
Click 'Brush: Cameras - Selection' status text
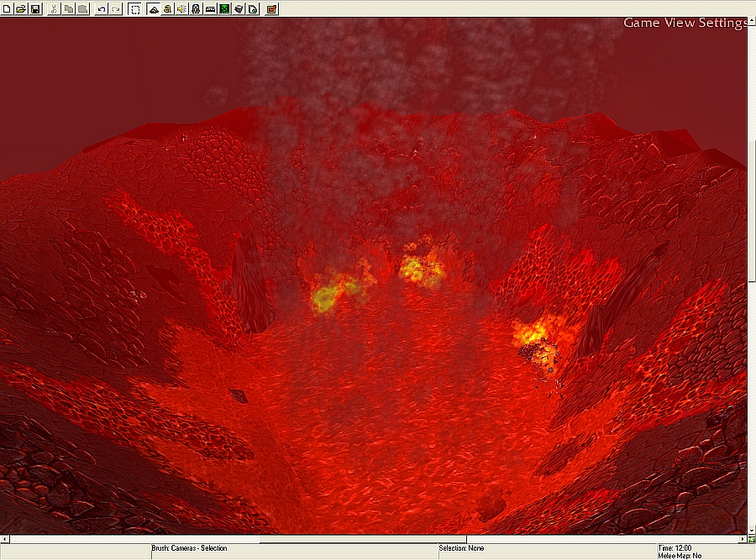[x=189, y=548]
